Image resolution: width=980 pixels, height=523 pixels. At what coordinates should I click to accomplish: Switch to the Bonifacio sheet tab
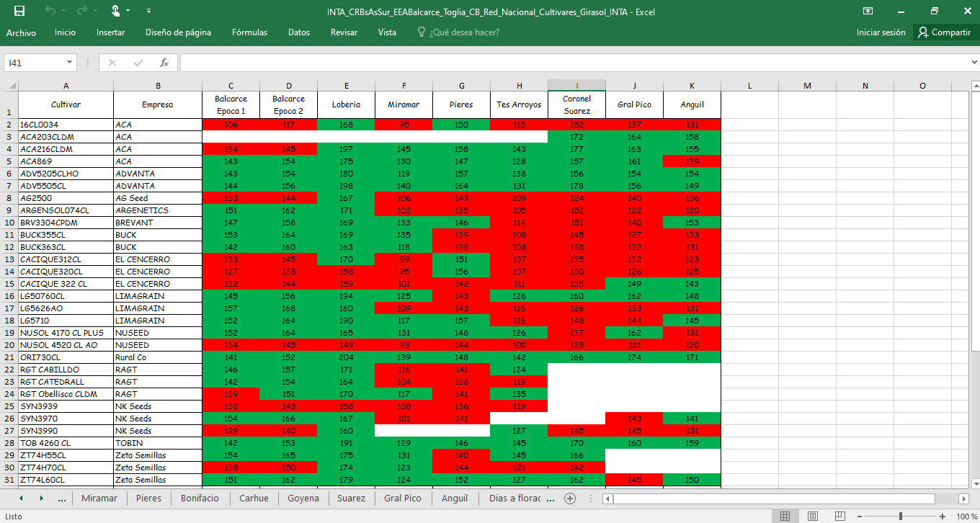[x=200, y=499]
